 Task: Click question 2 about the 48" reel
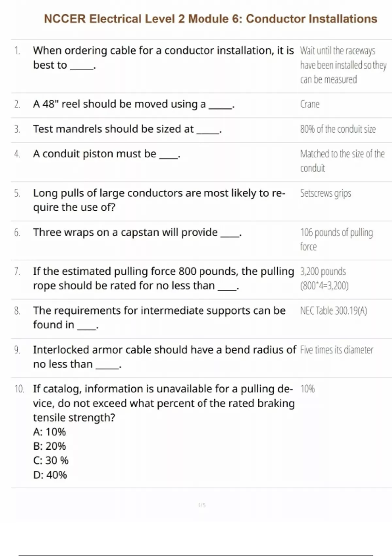point(134,104)
